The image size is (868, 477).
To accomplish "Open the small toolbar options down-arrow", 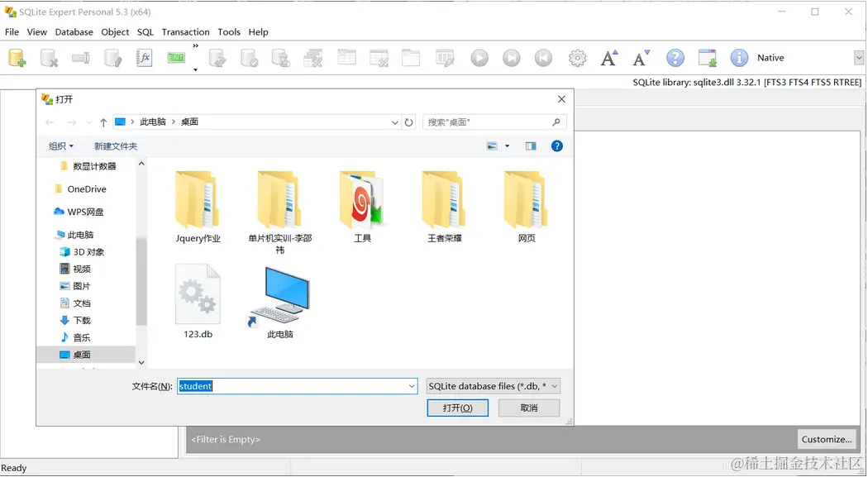I will click(x=195, y=69).
